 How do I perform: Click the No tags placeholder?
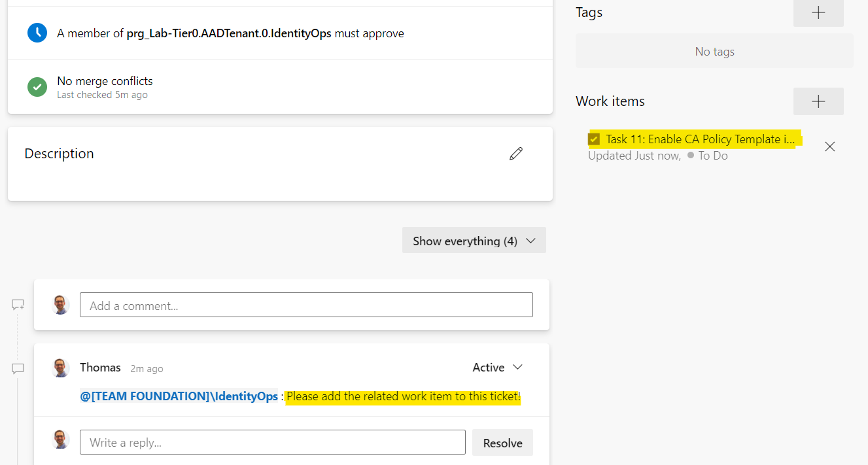(x=714, y=51)
